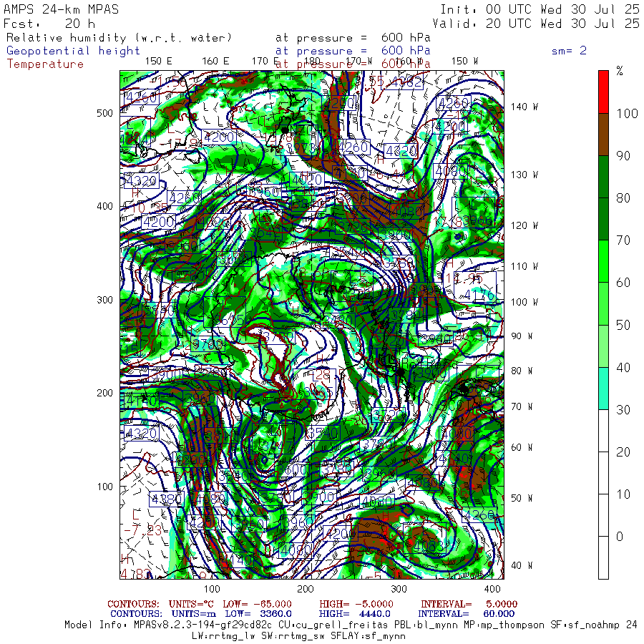Click the 'sm= 2' smoothing label
Image resolution: width=644 pixels, height=644 pixels.
point(569,51)
